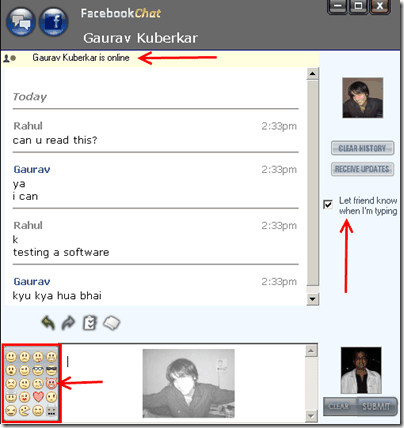Maximize the FacebookChat window

click(x=358, y=6)
